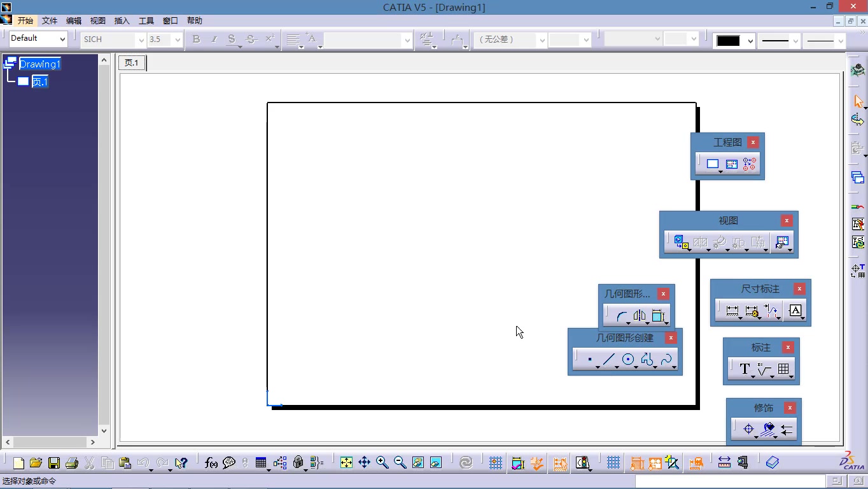Screen dimensions: 868x489
Task: Click the Area Fill tool in 修饰 toolbar
Action: click(x=768, y=430)
